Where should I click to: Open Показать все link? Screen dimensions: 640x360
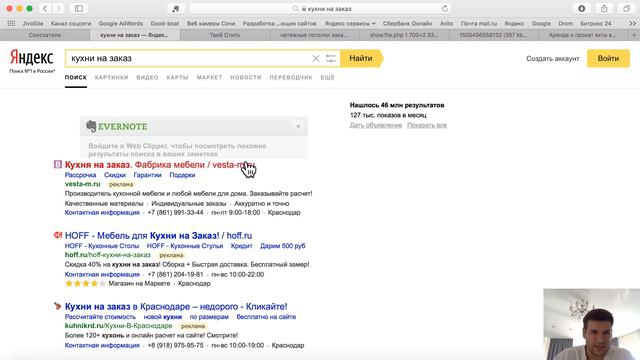tap(427, 125)
